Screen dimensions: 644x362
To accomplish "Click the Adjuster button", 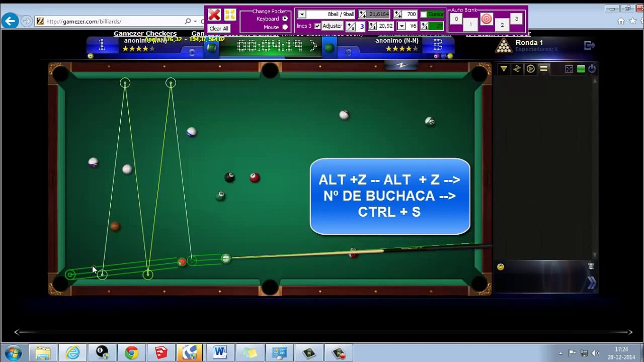I will [332, 26].
